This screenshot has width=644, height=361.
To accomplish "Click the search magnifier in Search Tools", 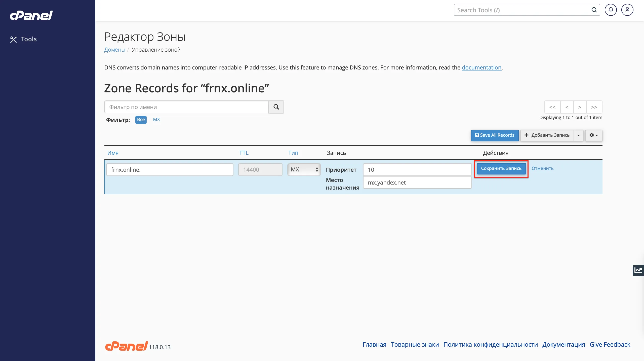I will (594, 10).
